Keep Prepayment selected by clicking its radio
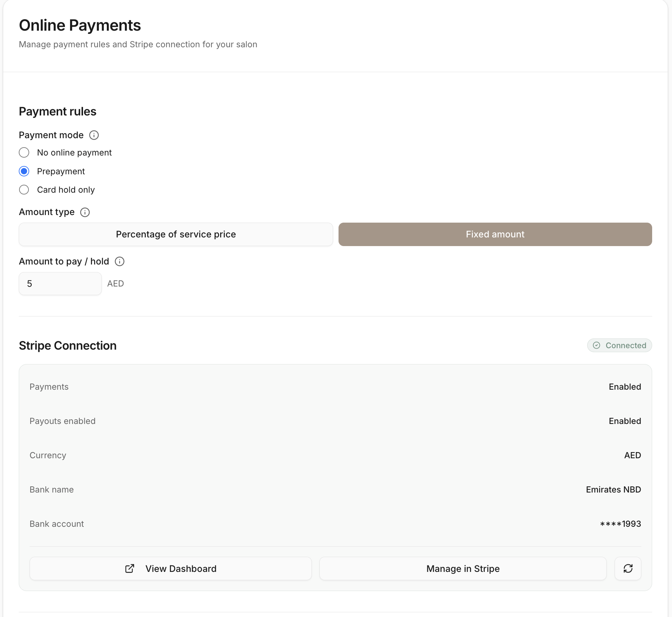Viewport: 672px width, 617px height. (24, 171)
